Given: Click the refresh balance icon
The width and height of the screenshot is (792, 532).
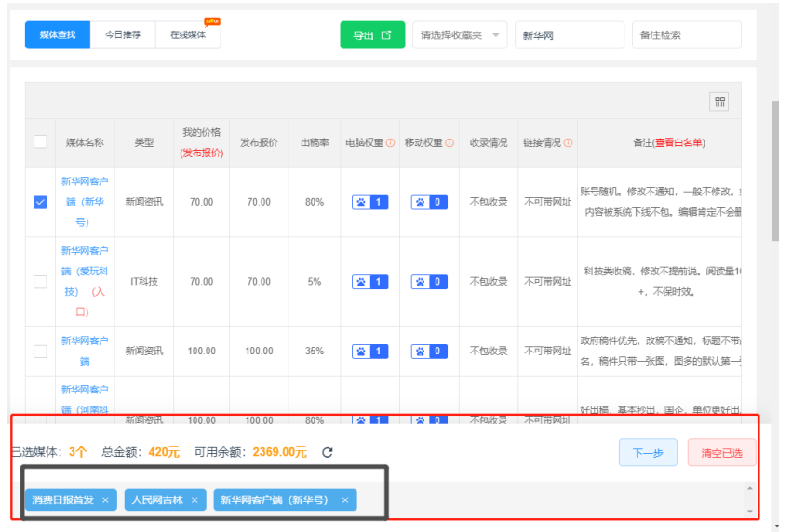Looking at the screenshot, I should 328,453.
